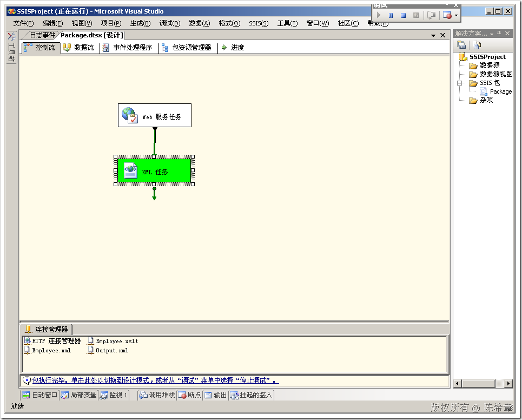Open the 输出 panel tab

click(215, 395)
